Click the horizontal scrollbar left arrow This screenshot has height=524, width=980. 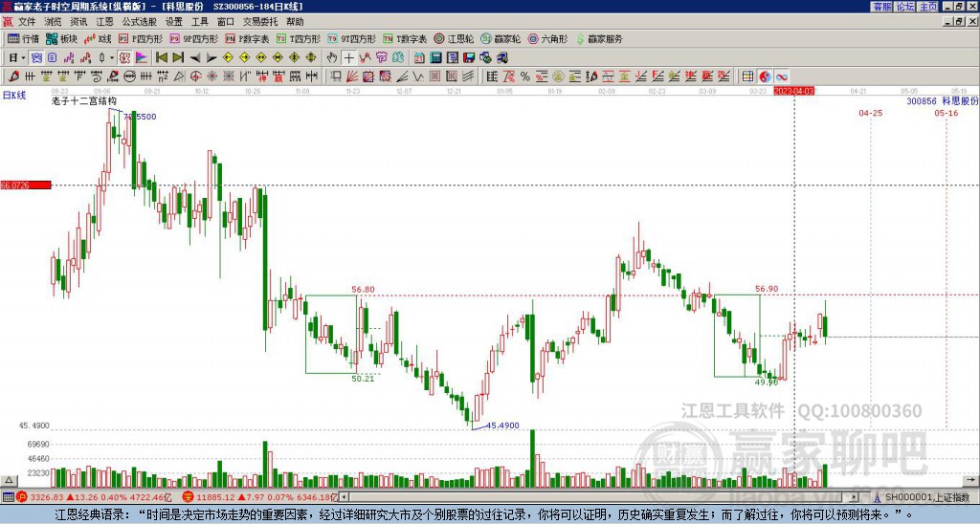click(x=345, y=497)
